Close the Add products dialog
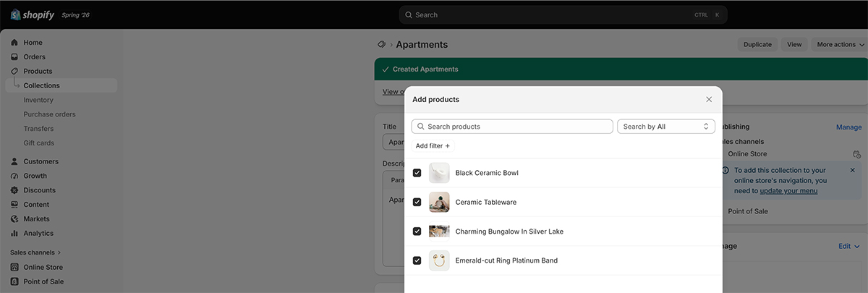Viewport: 868px width, 293px height. point(709,99)
